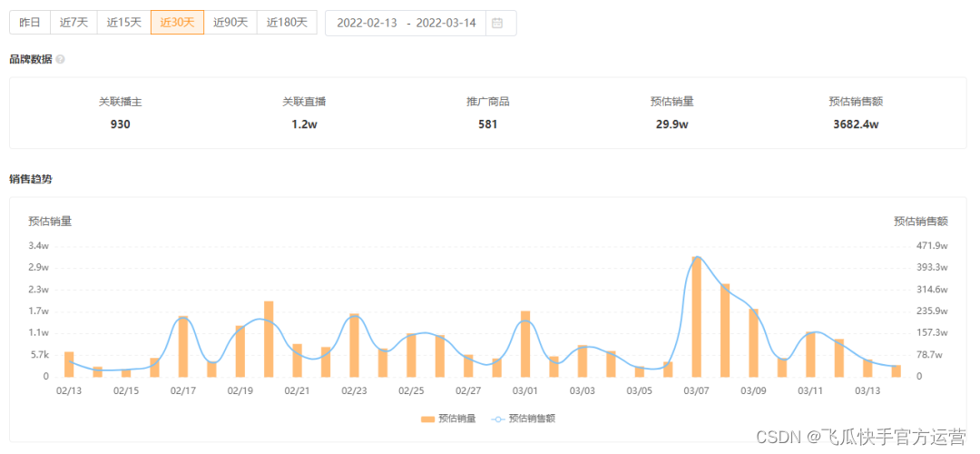Click the 03/09 sales bar

[753, 342]
